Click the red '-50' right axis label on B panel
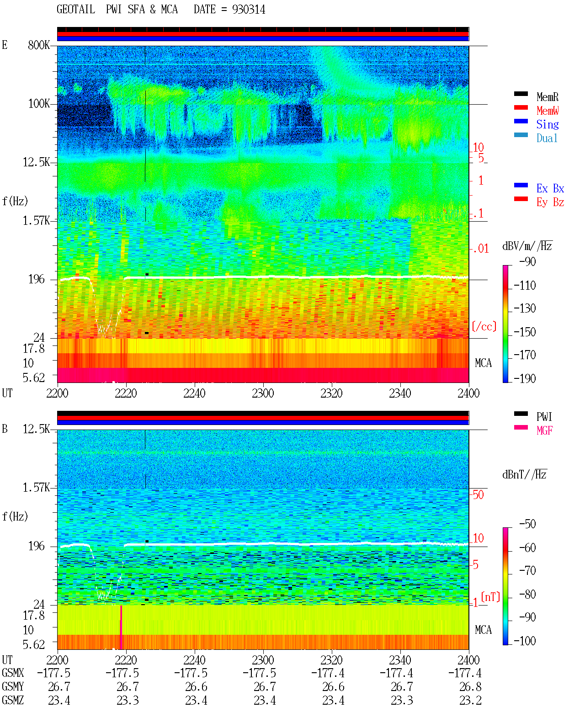Viewport: 585px width, 728px height. [477, 494]
